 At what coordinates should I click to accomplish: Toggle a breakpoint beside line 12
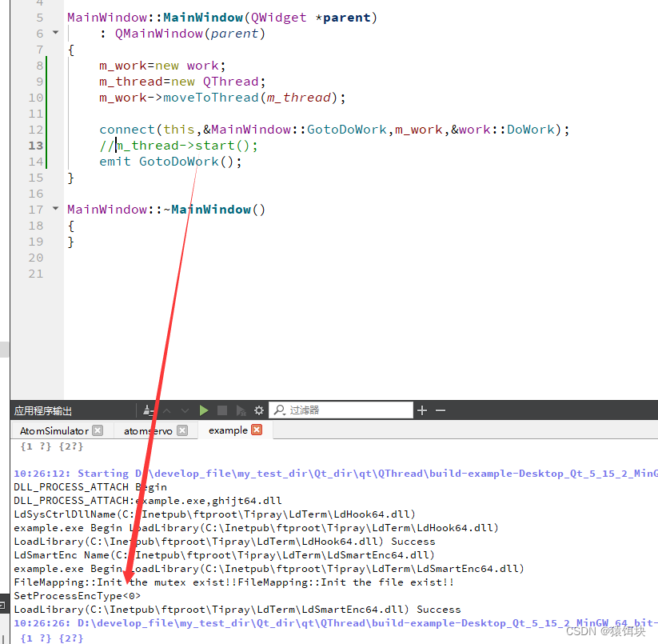tap(20, 129)
